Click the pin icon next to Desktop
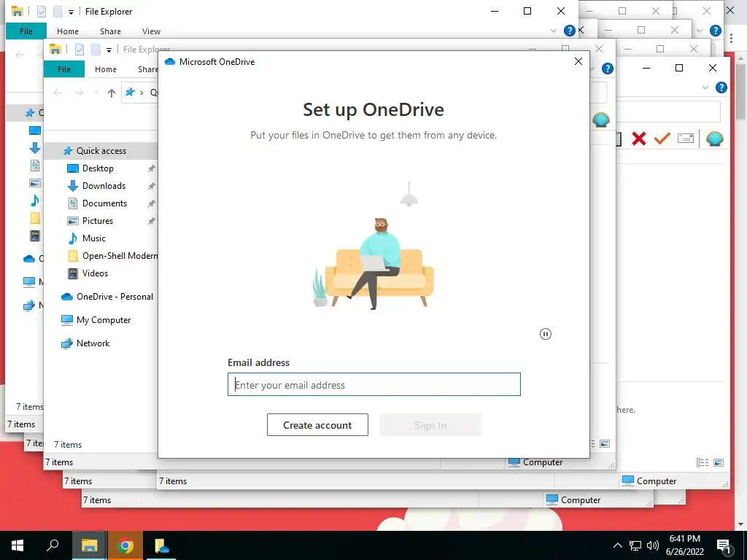This screenshot has height=560, width=747. click(152, 168)
